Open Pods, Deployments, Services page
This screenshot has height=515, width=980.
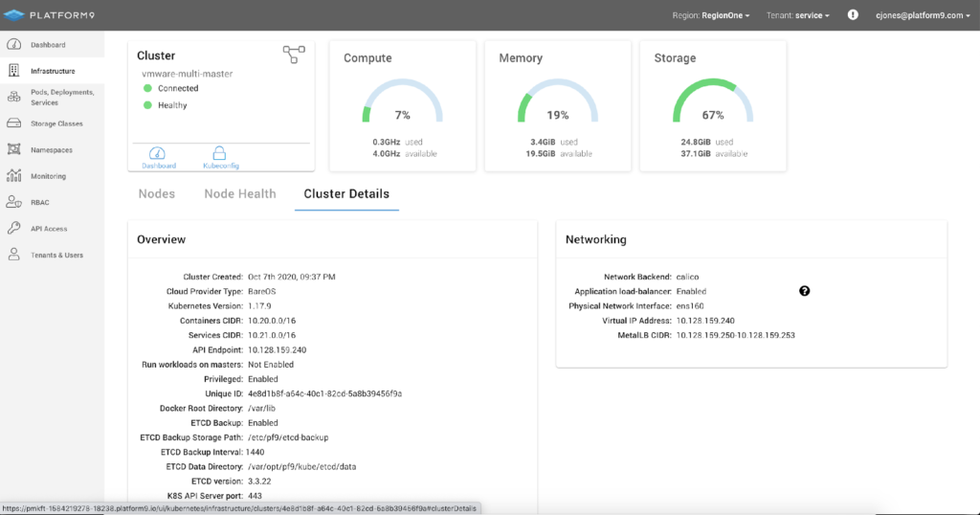[x=61, y=98]
